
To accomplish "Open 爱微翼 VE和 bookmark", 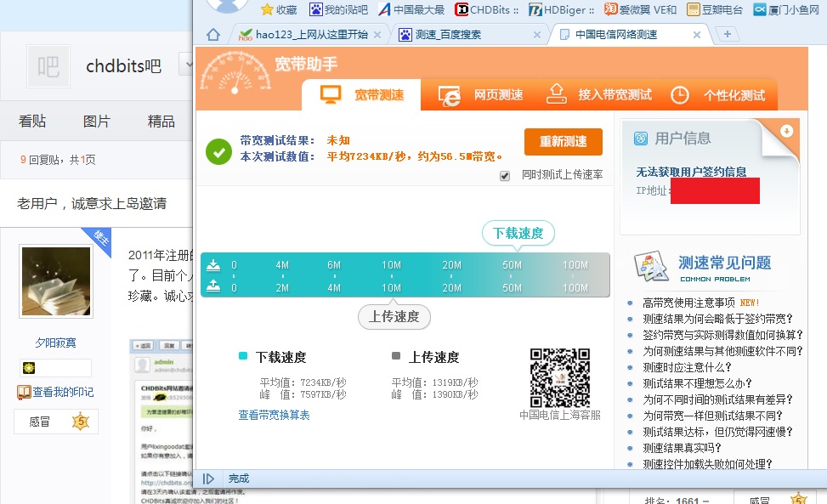I will click(640, 9).
